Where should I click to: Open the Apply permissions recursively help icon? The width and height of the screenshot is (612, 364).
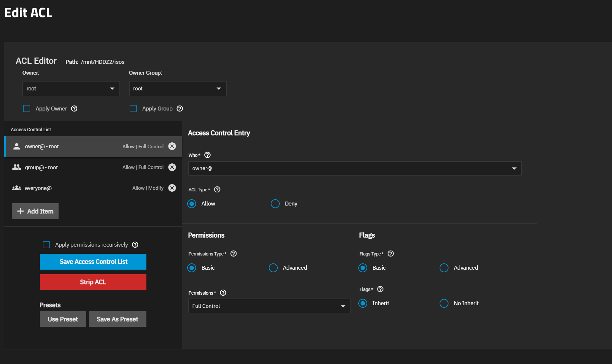click(135, 244)
